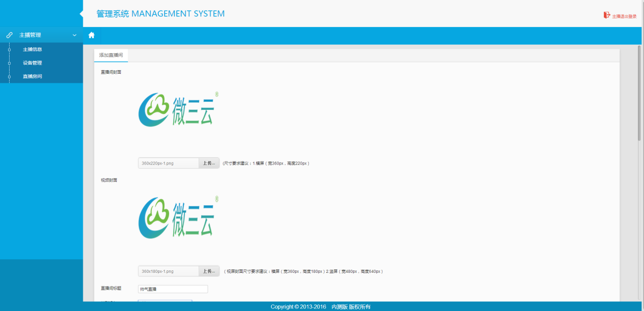Image resolution: width=644 pixels, height=311 pixels.
Task: Click the white sidebar collapse arrow
Action: pyautogui.click(x=81, y=14)
